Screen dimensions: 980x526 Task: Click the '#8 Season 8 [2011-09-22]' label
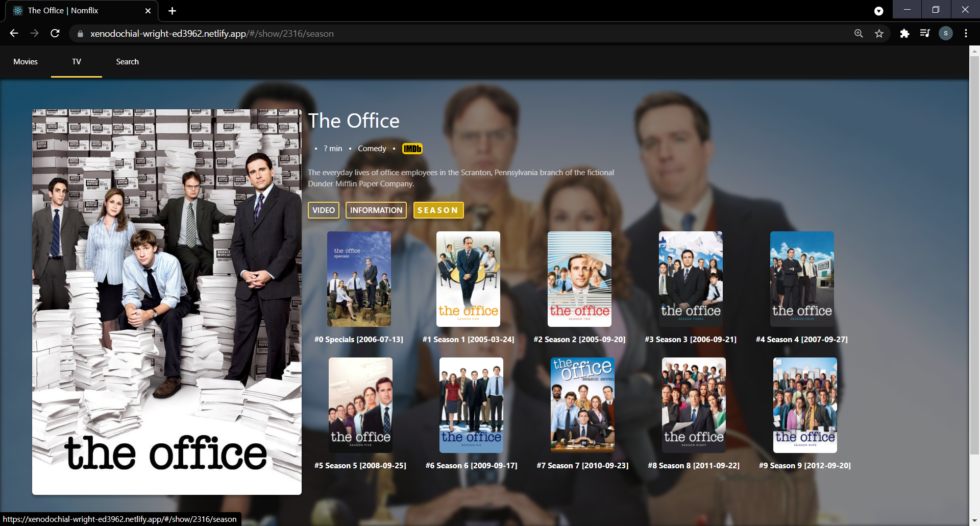[694, 465]
